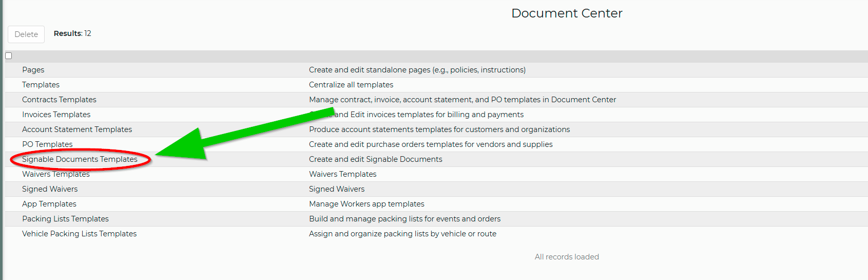Select Vehicle Packing Lists Templates

[x=79, y=234]
